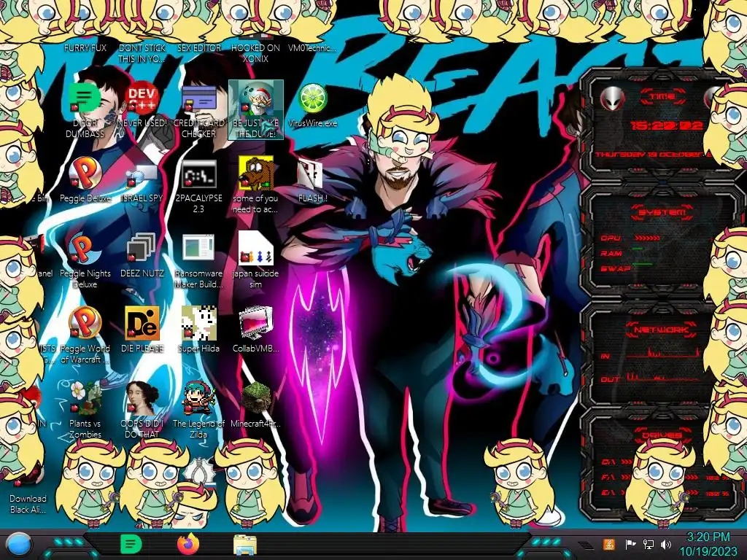This screenshot has width=747, height=560.
Task: Select the Plants vs Zombies shortcut
Action: [x=85, y=399]
